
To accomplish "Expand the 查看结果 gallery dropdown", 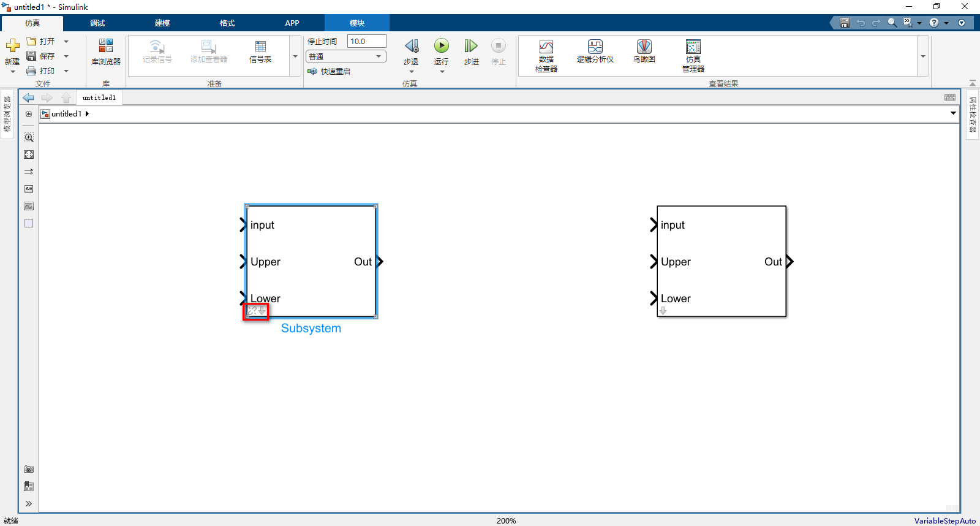I will coord(923,56).
